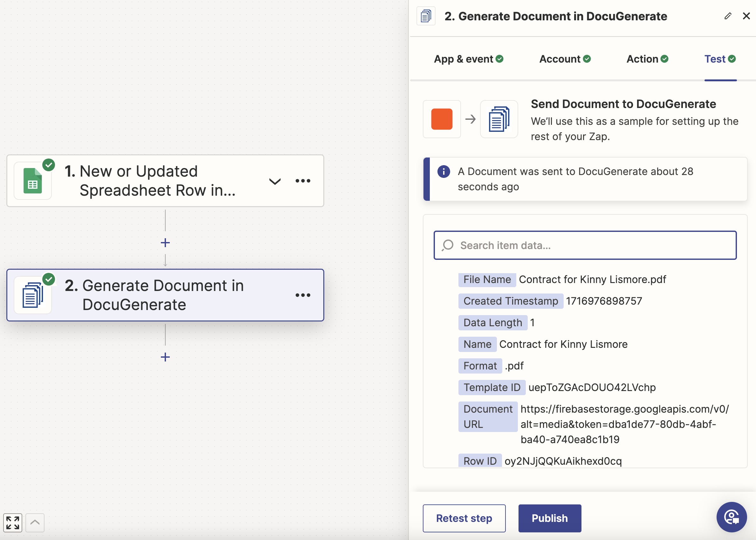Click the Data Length label
The height and width of the screenshot is (540, 756).
(x=493, y=323)
